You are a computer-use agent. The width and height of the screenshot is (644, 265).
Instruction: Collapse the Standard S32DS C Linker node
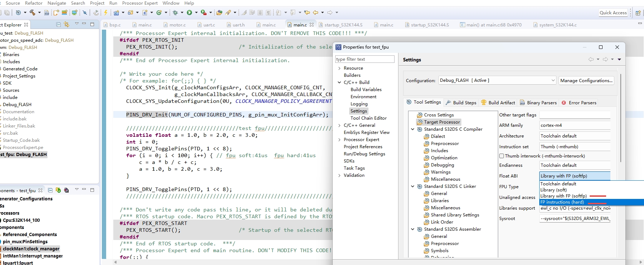click(413, 186)
